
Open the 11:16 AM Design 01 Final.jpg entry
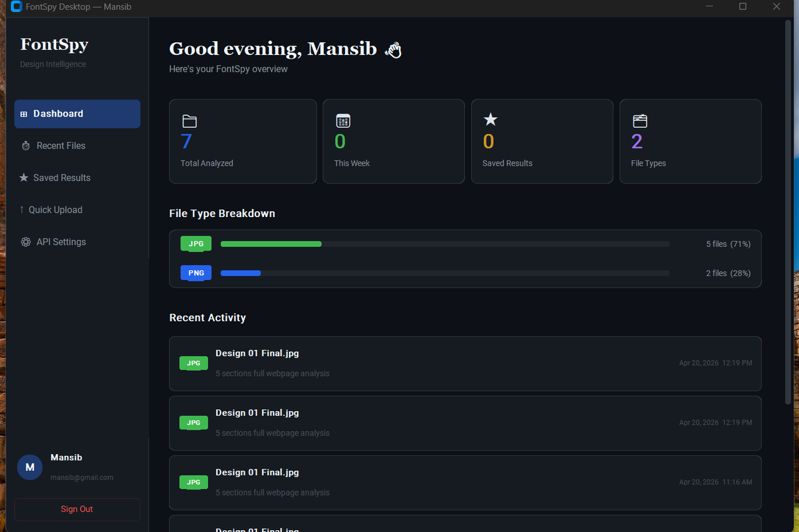465,483
